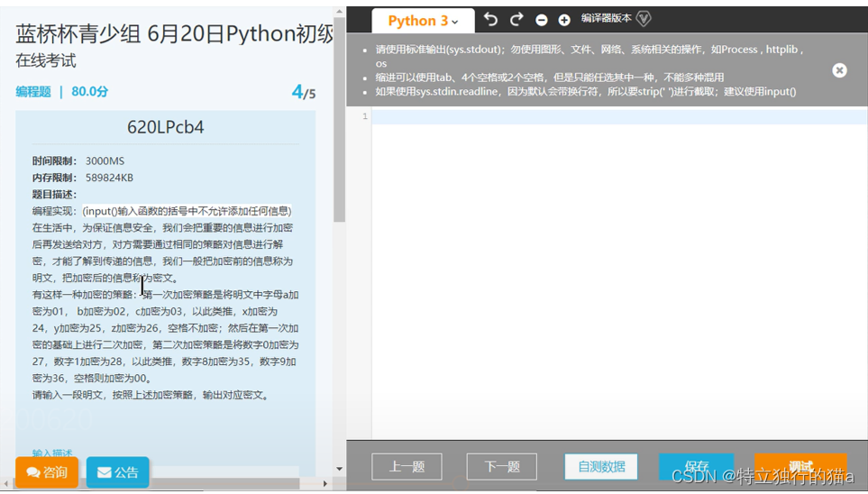Viewport: 868px width, 494px height.
Task: Click the horizontal scrollbar left arrow
Action: point(5,483)
